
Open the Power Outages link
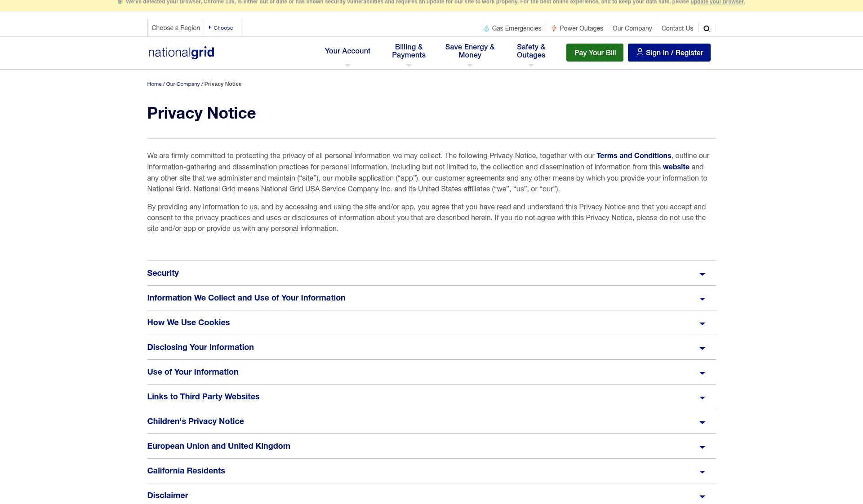click(581, 28)
